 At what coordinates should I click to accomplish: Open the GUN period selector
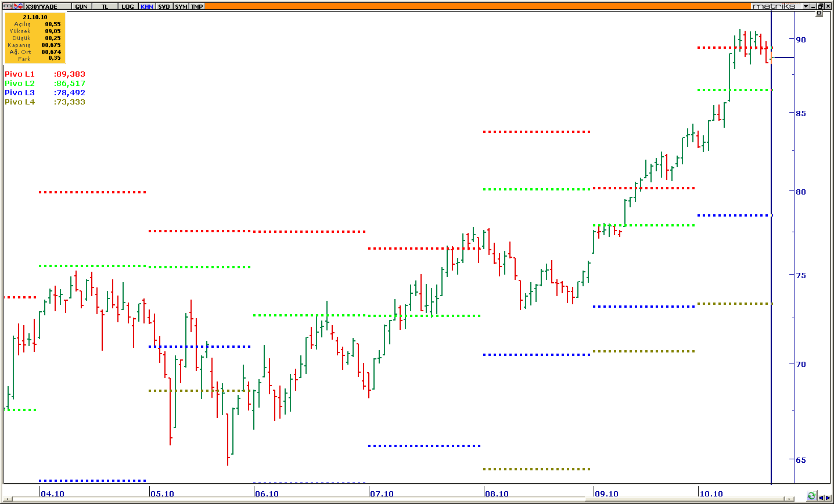pyautogui.click(x=81, y=6)
